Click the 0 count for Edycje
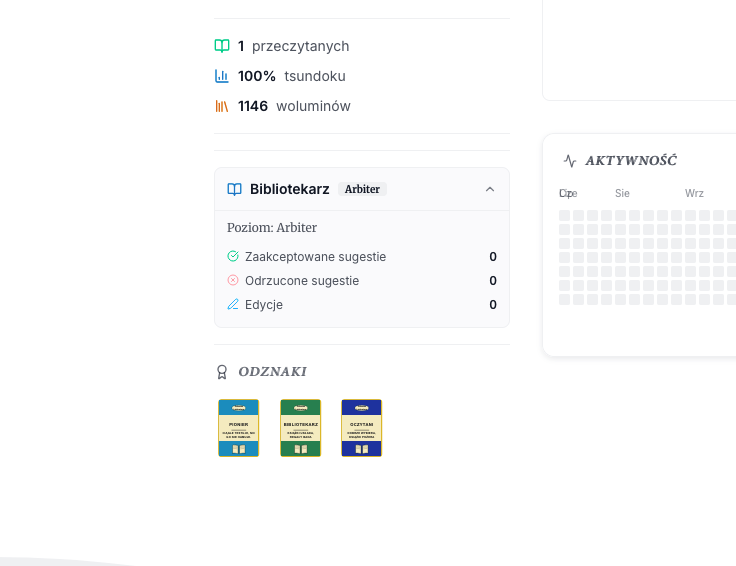The height and width of the screenshot is (566, 736). (493, 305)
